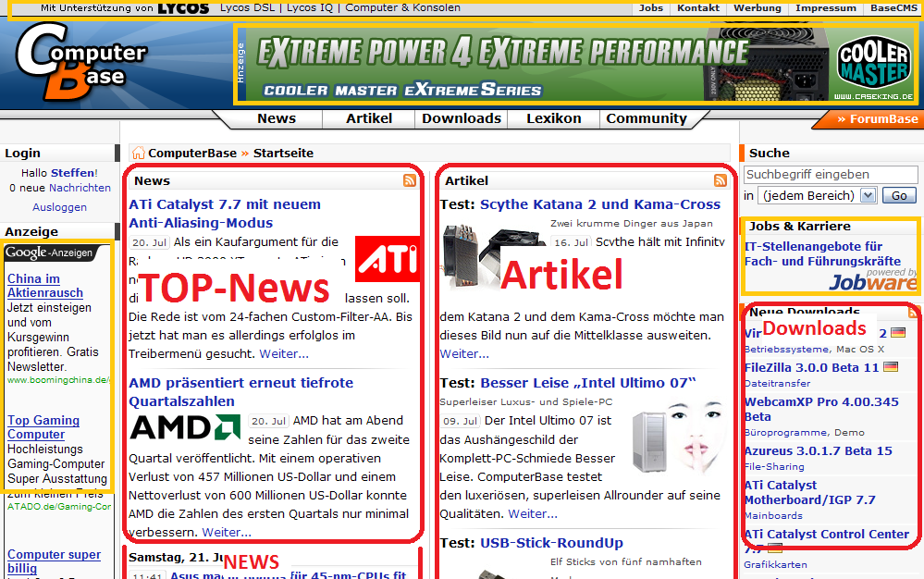Open AMD tiefrote Quartalszahlen headline
Image resolution: width=924 pixels, height=579 pixels.
(241, 392)
